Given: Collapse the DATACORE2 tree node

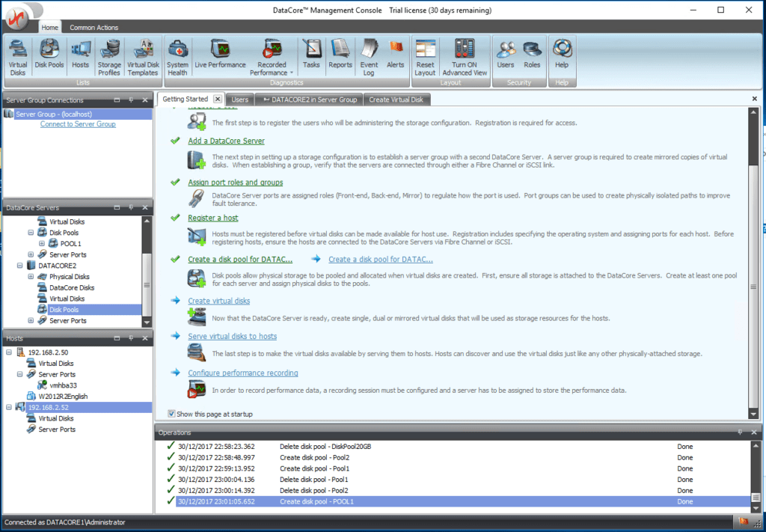Looking at the screenshot, I should point(19,265).
